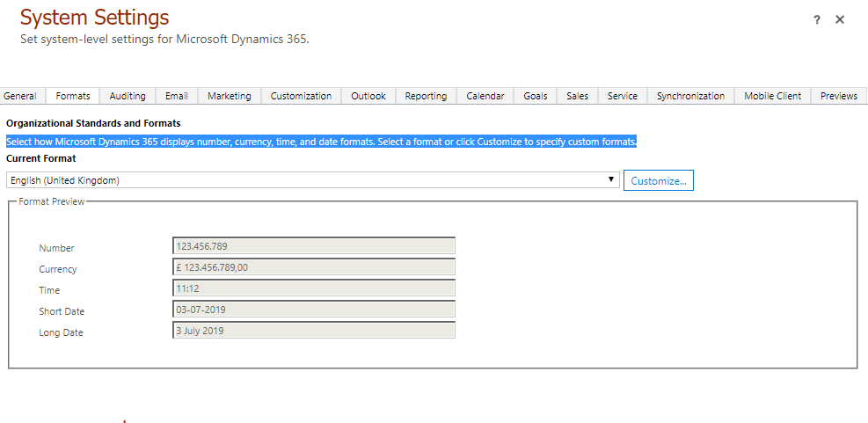Open the Previews tab
Image resolution: width=868 pixels, height=423 pixels.
[839, 96]
